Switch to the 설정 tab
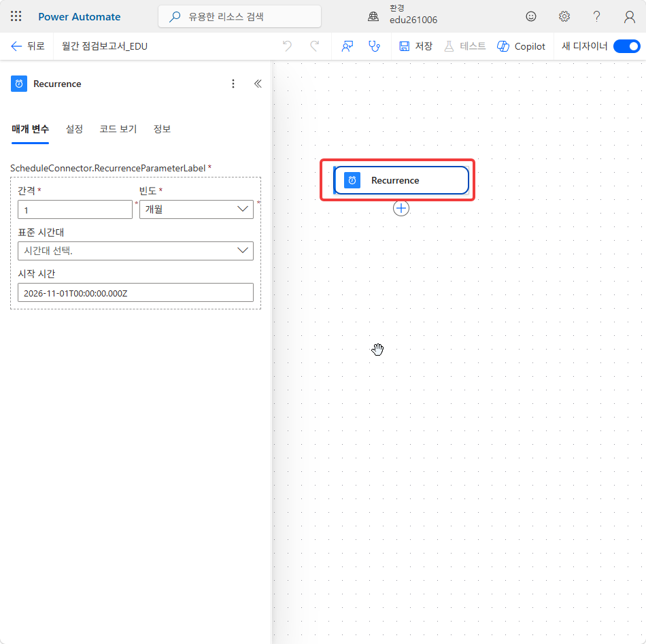This screenshot has width=646, height=644. [x=74, y=129]
